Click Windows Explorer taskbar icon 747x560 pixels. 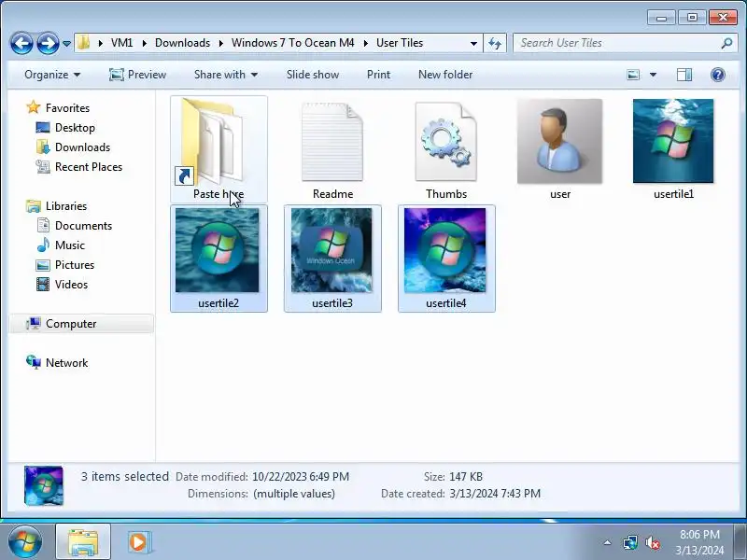(83, 542)
